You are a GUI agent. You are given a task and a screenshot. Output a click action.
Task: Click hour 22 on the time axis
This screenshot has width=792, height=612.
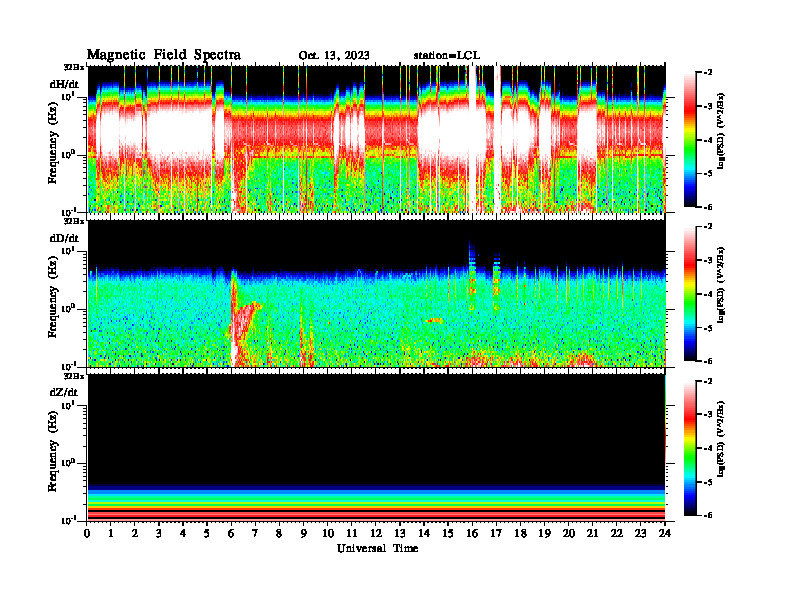point(616,533)
